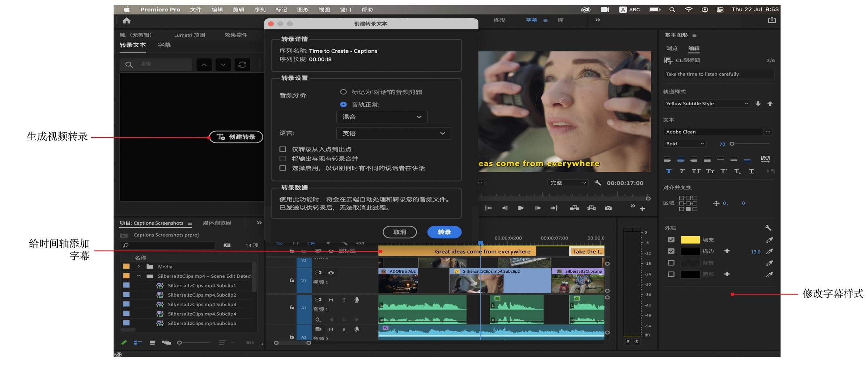Click the blue 转录 button
Screen dimensions: 868x366
(x=444, y=232)
